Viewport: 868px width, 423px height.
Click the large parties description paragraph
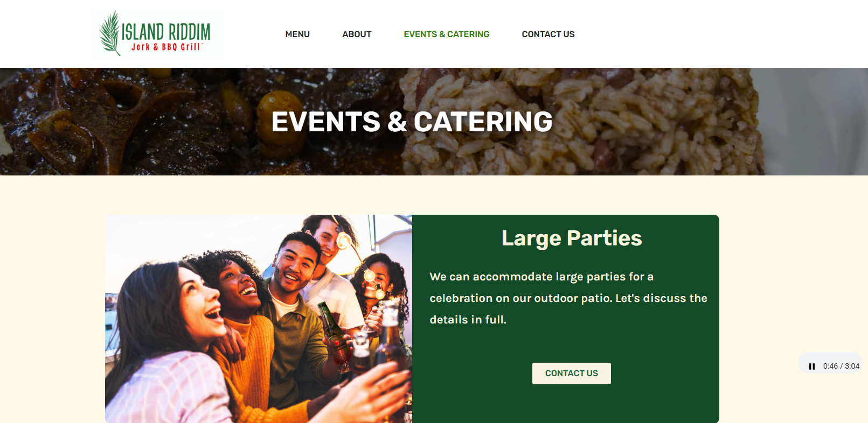pos(568,298)
